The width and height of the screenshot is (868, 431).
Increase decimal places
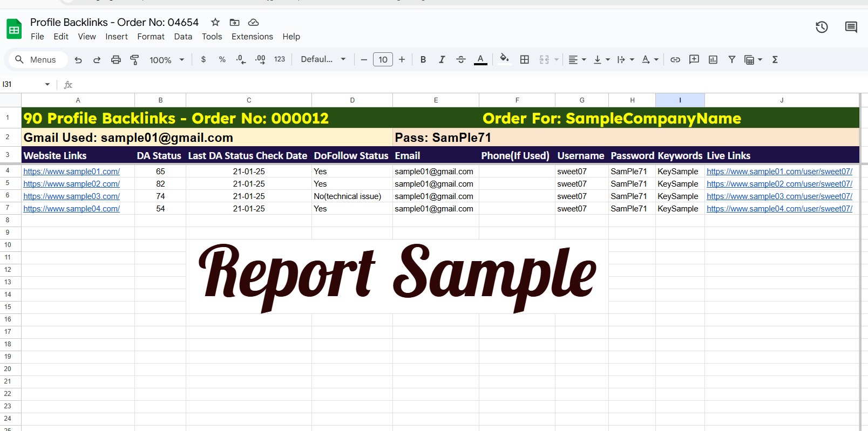tap(260, 59)
